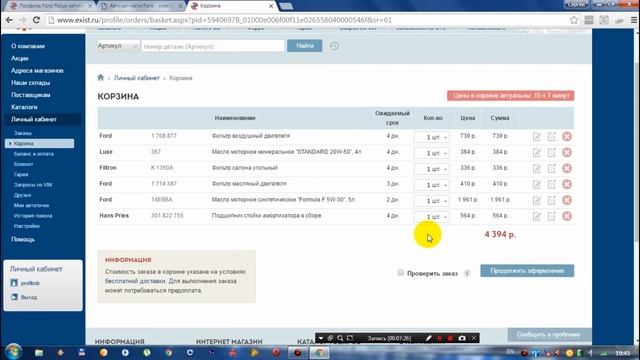
Task: Open Личный кабинет breadcrumb link
Action: point(136,78)
